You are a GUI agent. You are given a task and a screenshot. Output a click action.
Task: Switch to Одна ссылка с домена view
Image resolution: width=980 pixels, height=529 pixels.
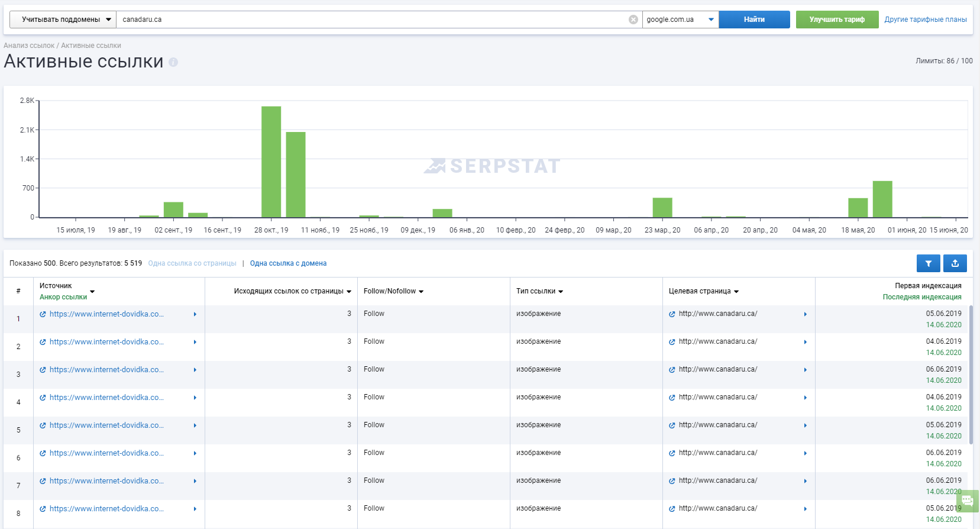(x=288, y=263)
